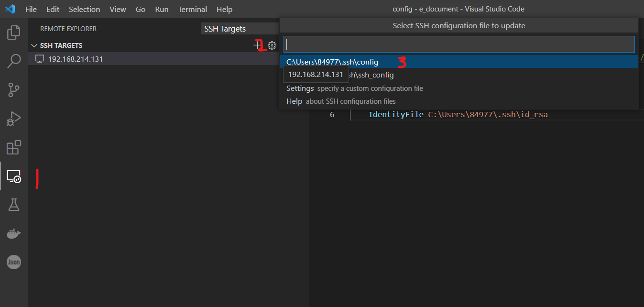This screenshot has width=644, height=307.
Task: Open the Docker view icon
Action: 14,234
